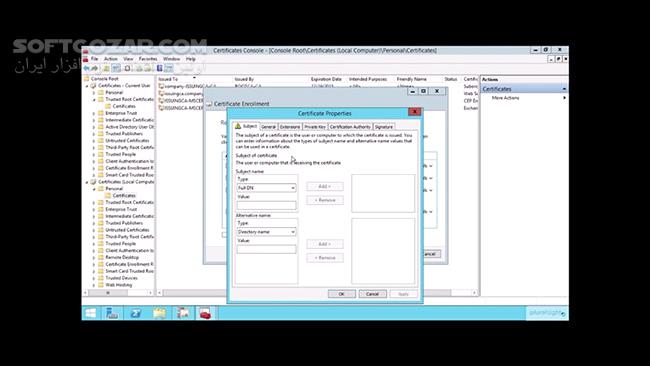Click the Console Root folder icon
This screenshot has height=366, width=650.
(x=87, y=78)
